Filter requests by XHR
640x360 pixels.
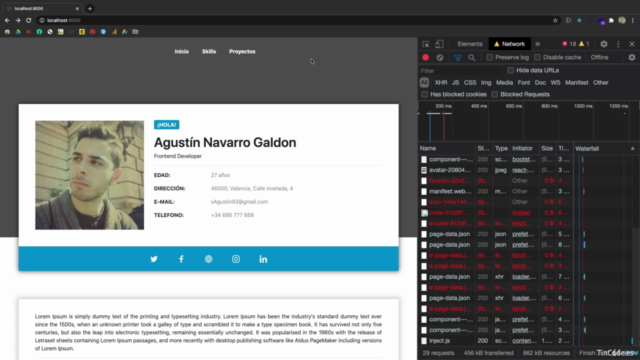click(441, 82)
